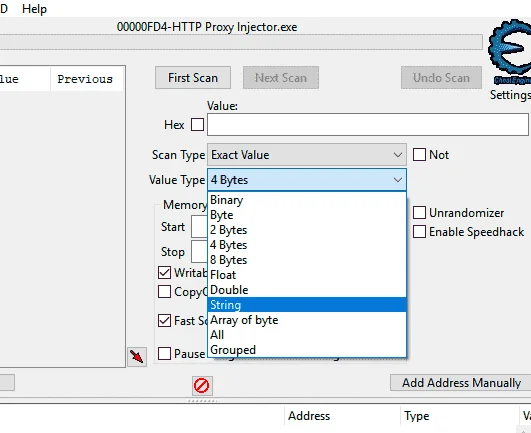Screen dimensions: 531x433
Task: Toggle the CopyOnWrite checkbox
Action: click(165, 291)
